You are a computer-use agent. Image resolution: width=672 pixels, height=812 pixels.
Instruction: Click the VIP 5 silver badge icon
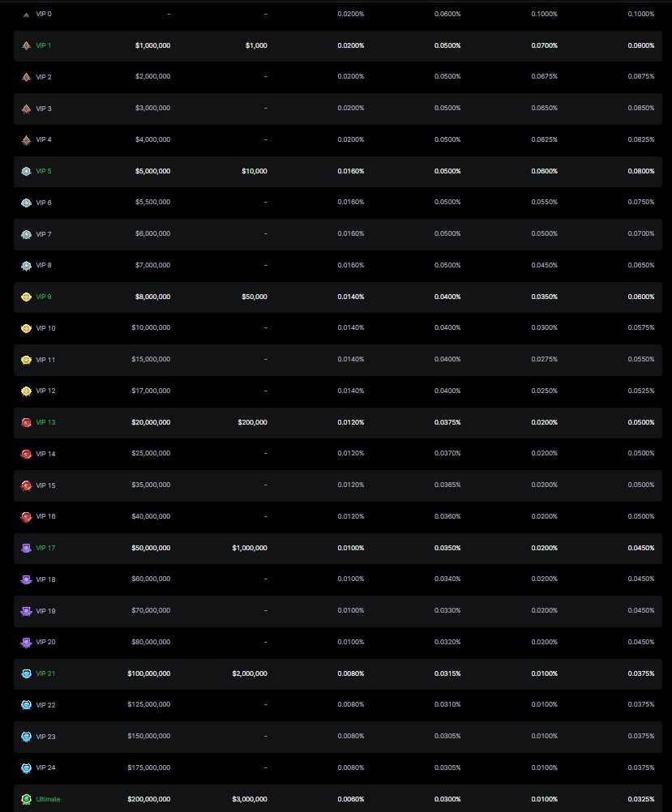coord(26,172)
